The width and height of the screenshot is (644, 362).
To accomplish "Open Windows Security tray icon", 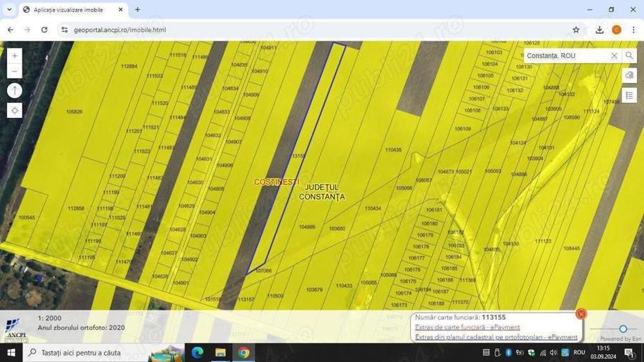I will [531, 353].
